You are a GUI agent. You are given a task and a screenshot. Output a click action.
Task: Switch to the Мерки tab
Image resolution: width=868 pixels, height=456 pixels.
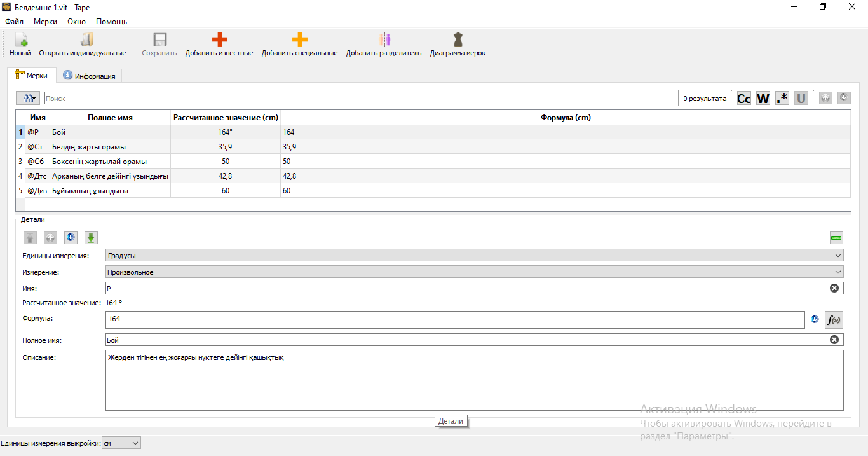pyautogui.click(x=32, y=75)
